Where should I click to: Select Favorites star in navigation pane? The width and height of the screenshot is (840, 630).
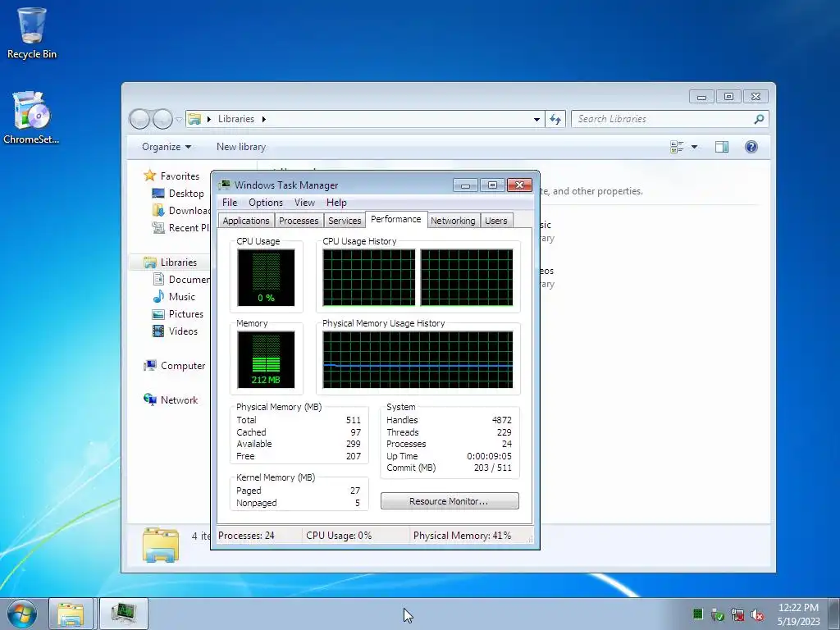(149, 176)
